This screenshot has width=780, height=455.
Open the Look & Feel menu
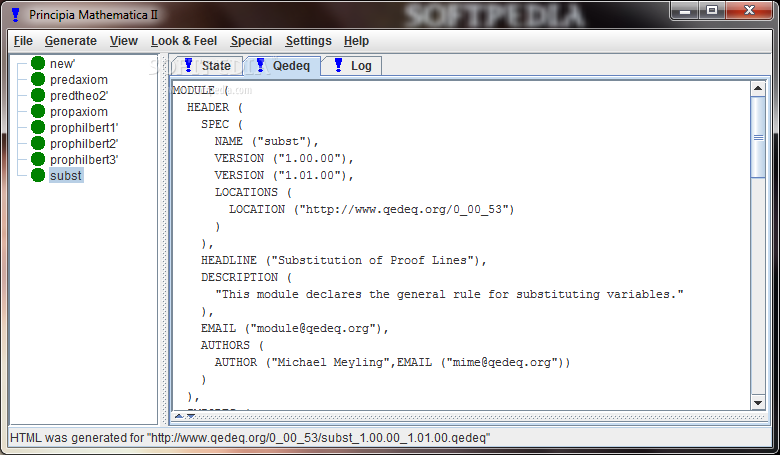click(184, 41)
